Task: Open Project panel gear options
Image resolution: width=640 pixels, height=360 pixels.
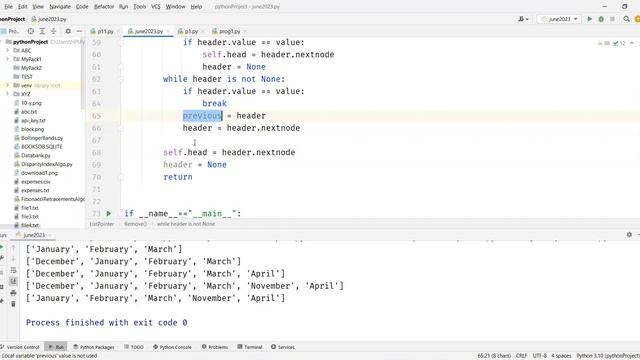Action: tap(68, 31)
